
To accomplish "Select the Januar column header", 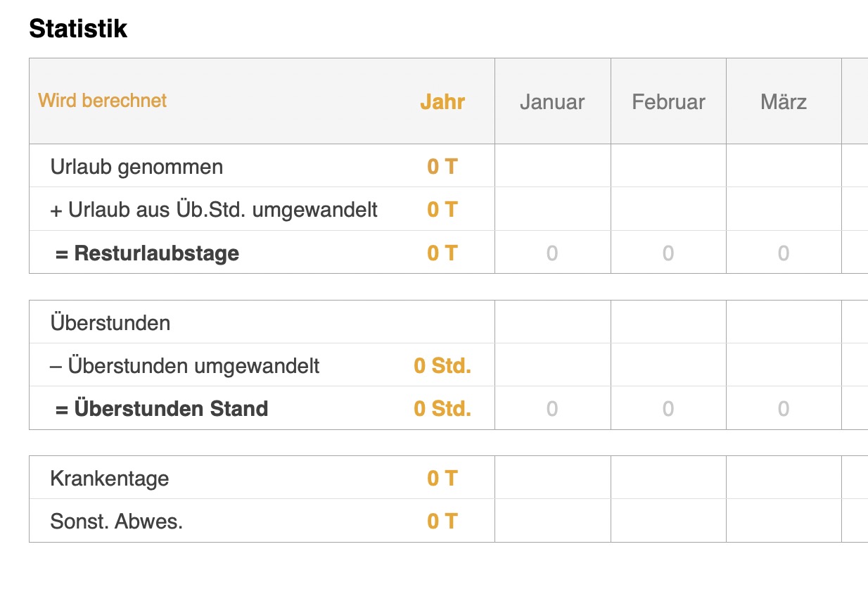I will coord(552,102).
